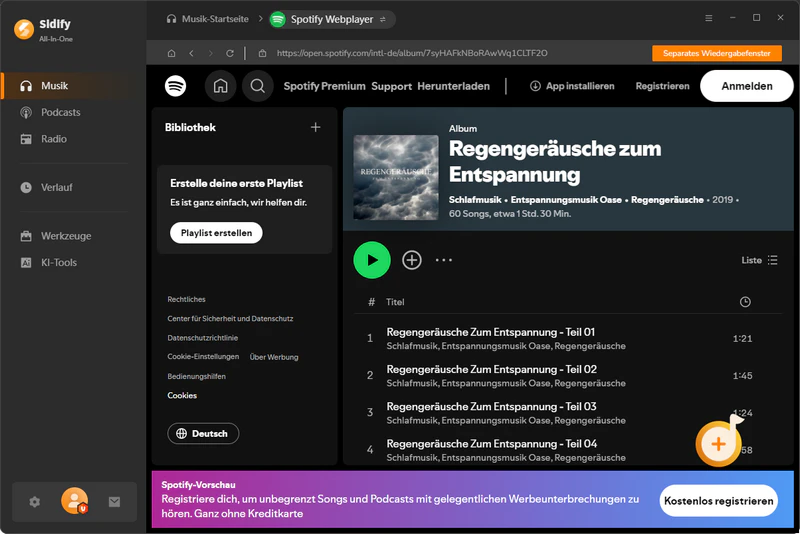Screen dimensions: 800x534
Task: Open Spotify home button
Action: (220, 86)
